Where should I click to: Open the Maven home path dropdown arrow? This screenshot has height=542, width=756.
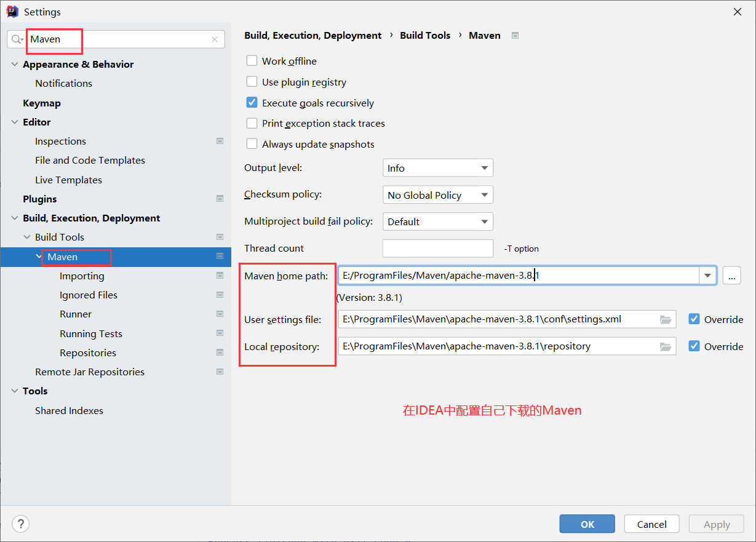tap(707, 276)
